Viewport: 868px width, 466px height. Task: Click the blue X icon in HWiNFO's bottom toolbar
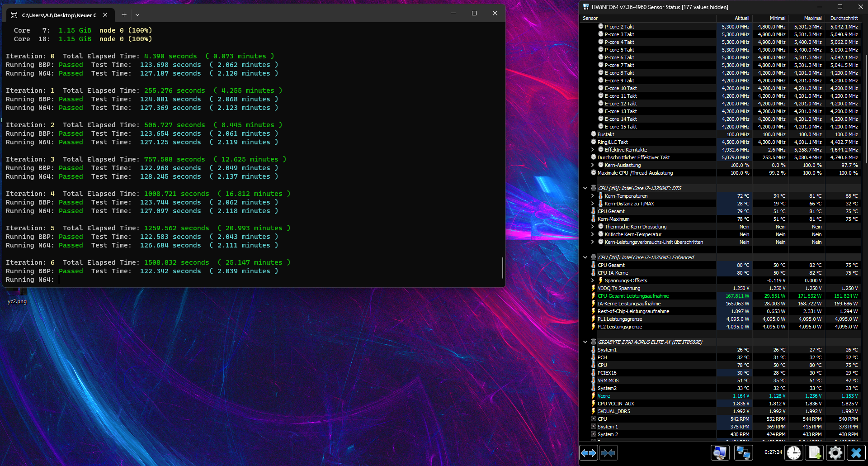coord(856,452)
